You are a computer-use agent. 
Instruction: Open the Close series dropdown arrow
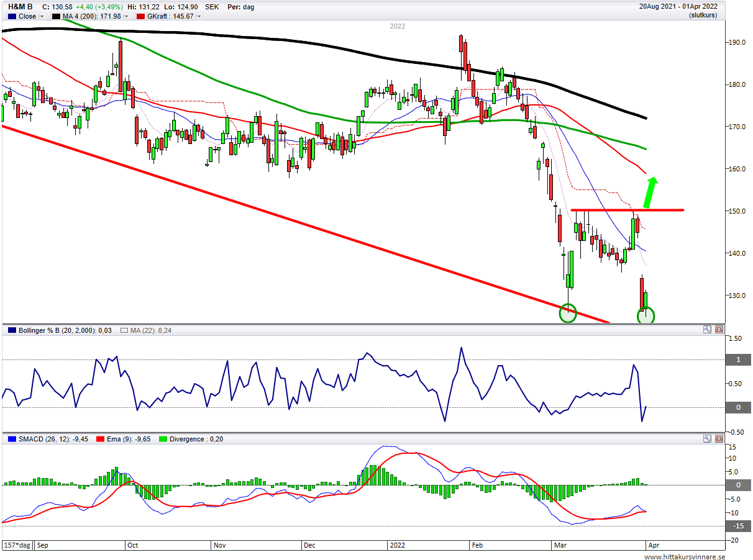42,17
